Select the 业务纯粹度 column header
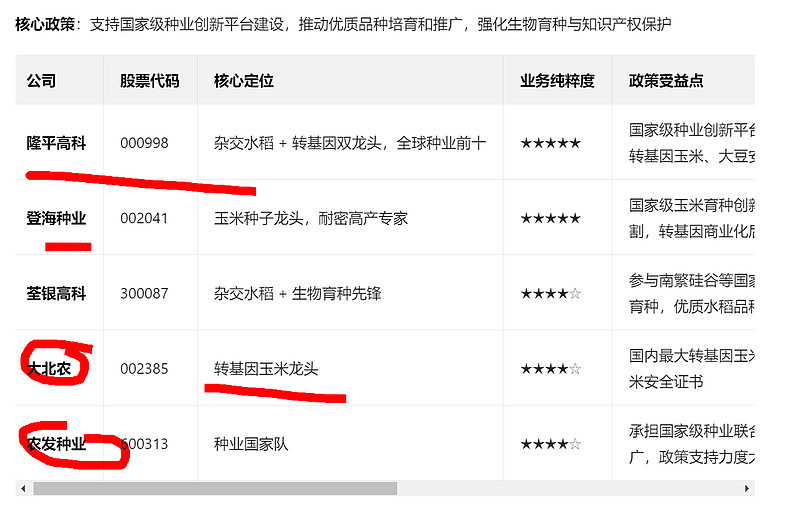Viewport: 800px width, 510px height. click(x=557, y=81)
